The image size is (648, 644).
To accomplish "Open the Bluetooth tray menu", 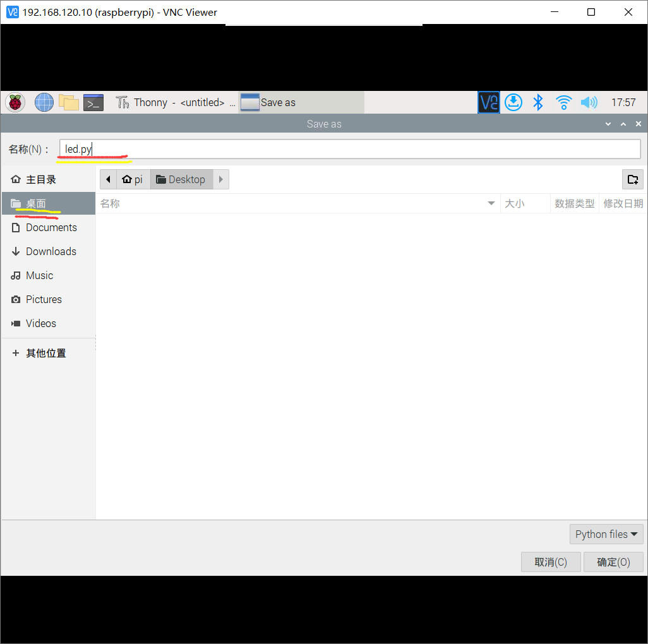I will point(537,102).
